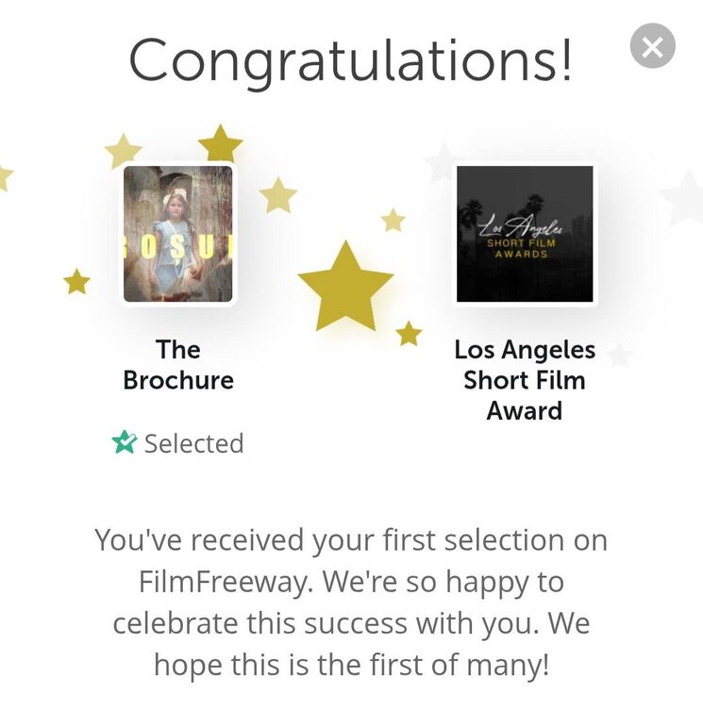Screen dimensions: 703x728
Task: Open The Brochure poster thumbnail
Action: click(178, 234)
